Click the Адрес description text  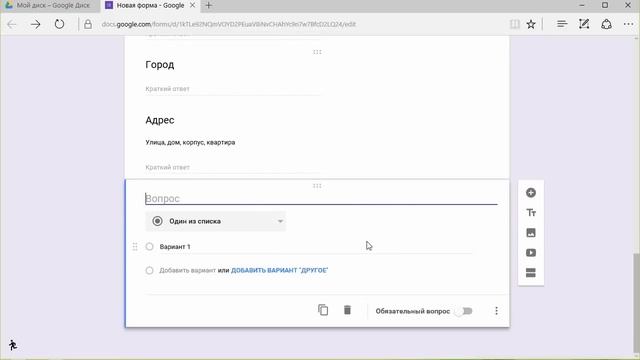pos(190,142)
